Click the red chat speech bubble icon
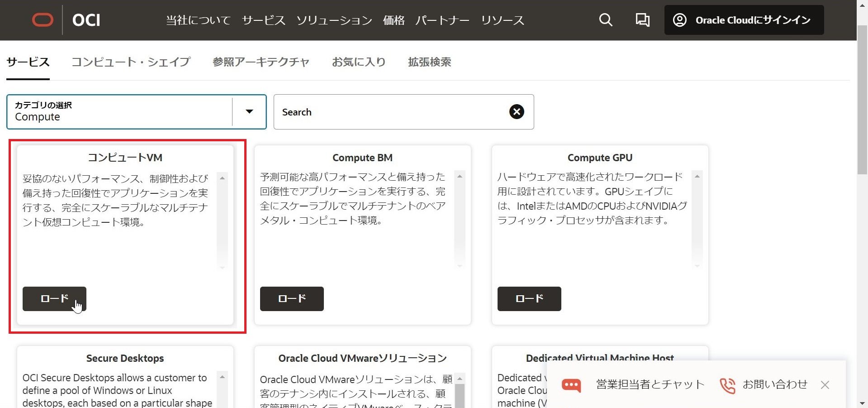The height and width of the screenshot is (408, 868). [571, 385]
